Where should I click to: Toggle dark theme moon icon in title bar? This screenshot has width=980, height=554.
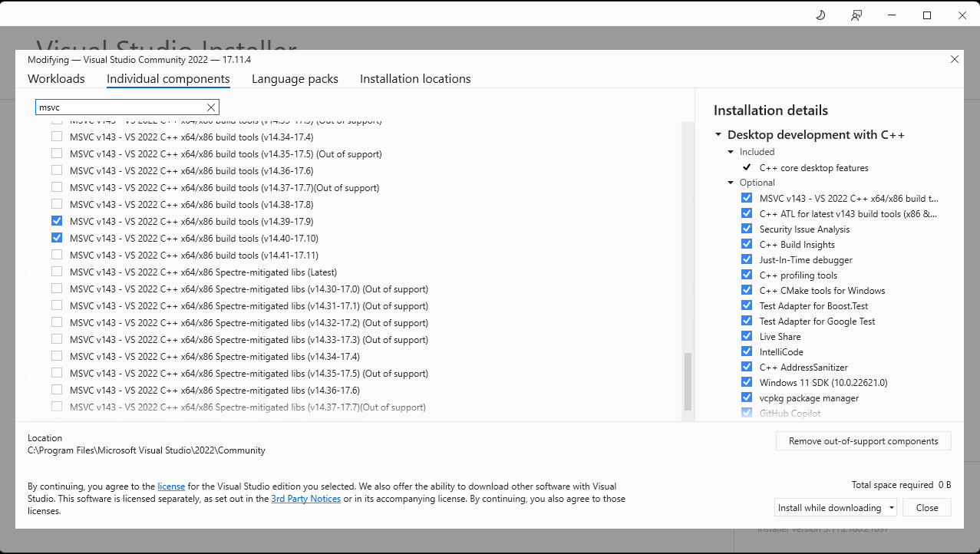[820, 15]
